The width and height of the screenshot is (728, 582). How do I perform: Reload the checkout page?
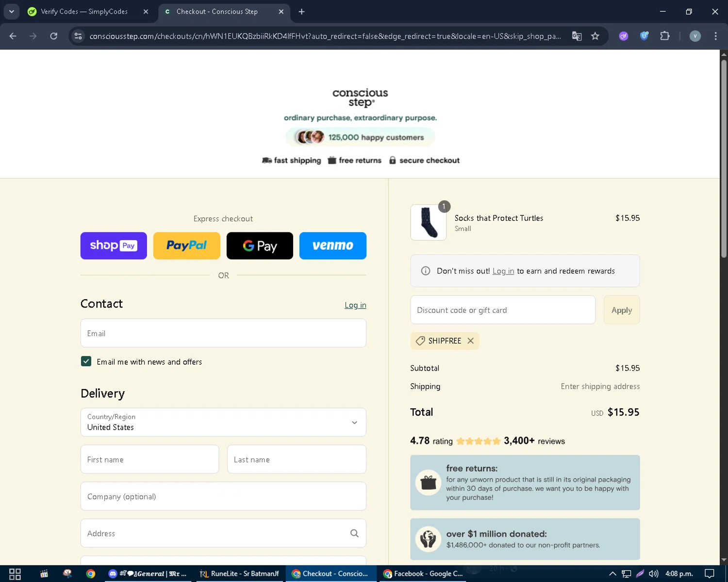(54, 36)
